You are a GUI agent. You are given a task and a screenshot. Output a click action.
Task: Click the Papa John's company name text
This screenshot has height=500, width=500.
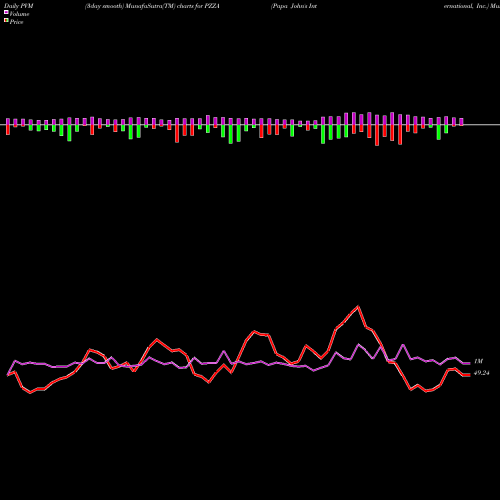(294, 6)
